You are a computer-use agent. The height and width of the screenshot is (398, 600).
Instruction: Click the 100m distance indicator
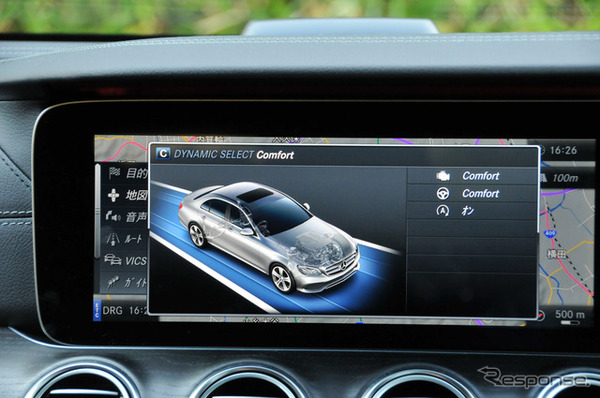point(565,178)
